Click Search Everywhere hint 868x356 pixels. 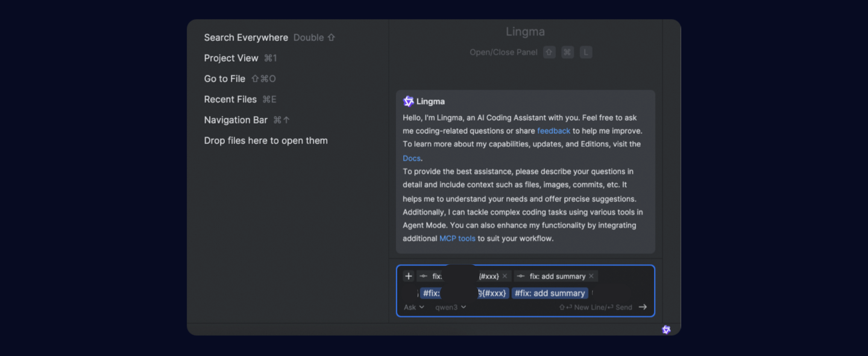tap(246, 38)
